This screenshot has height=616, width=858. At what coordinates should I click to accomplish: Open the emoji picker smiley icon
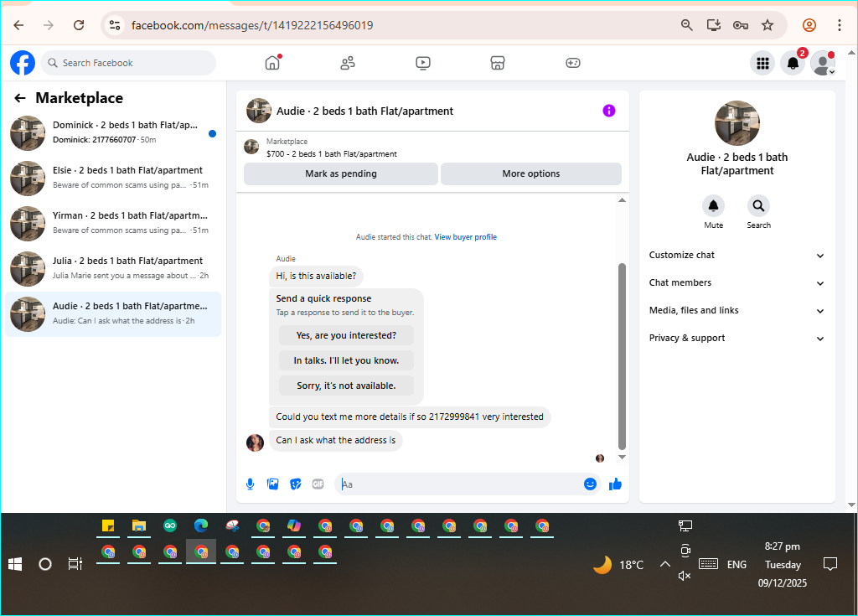590,484
